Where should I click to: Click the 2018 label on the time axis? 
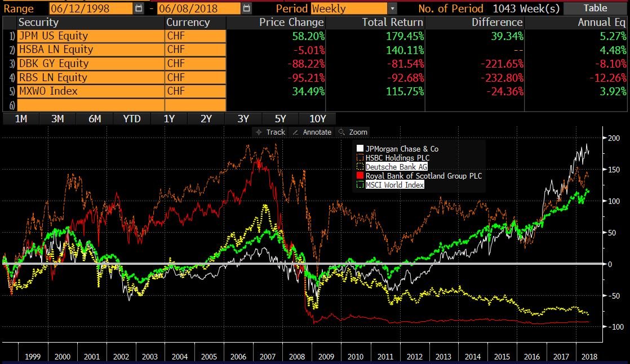589,356
